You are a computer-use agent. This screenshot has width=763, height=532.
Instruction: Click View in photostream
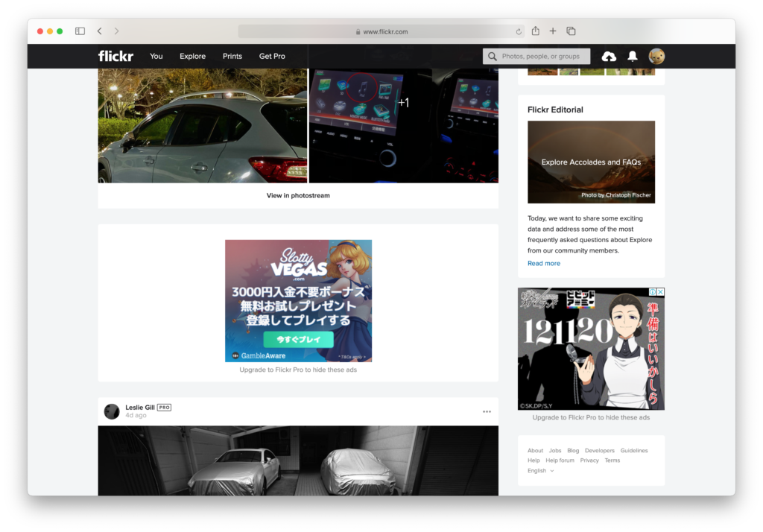point(298,196)
